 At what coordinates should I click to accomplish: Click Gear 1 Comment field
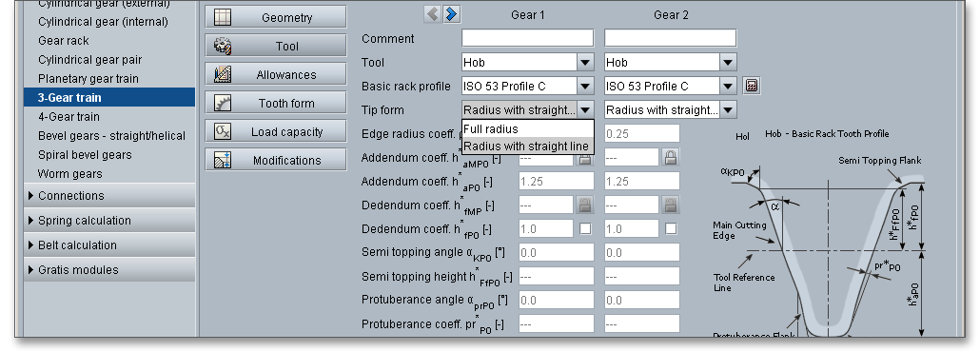(x=527, y=38)
